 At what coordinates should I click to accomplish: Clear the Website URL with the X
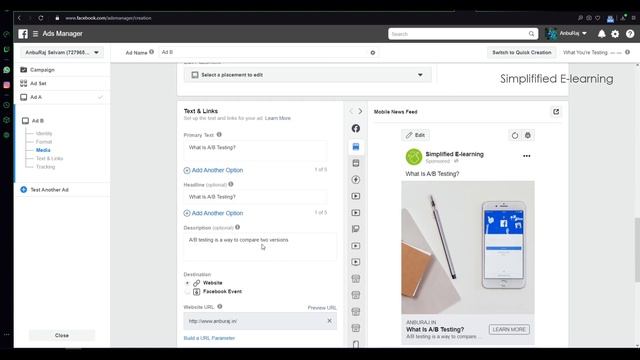329,321
